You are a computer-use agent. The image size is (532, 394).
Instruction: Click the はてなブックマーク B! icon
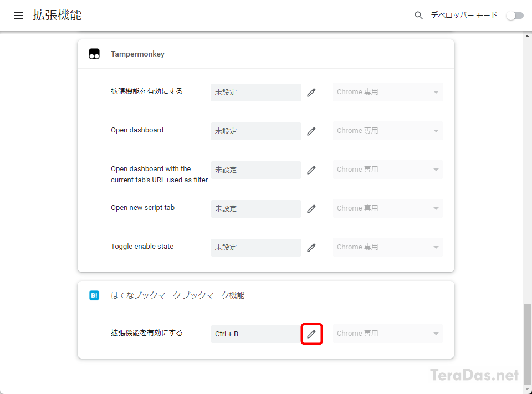click(94, 295)
